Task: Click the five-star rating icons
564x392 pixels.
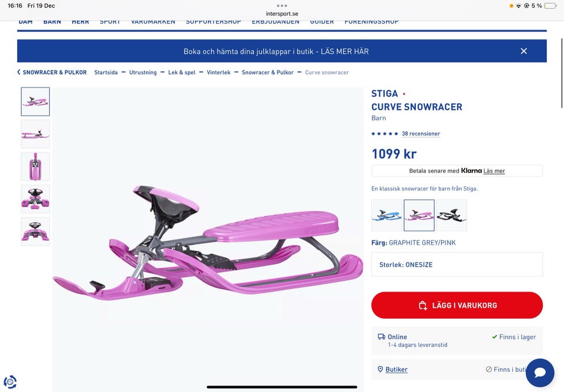Action: click(x=384, y=133)
